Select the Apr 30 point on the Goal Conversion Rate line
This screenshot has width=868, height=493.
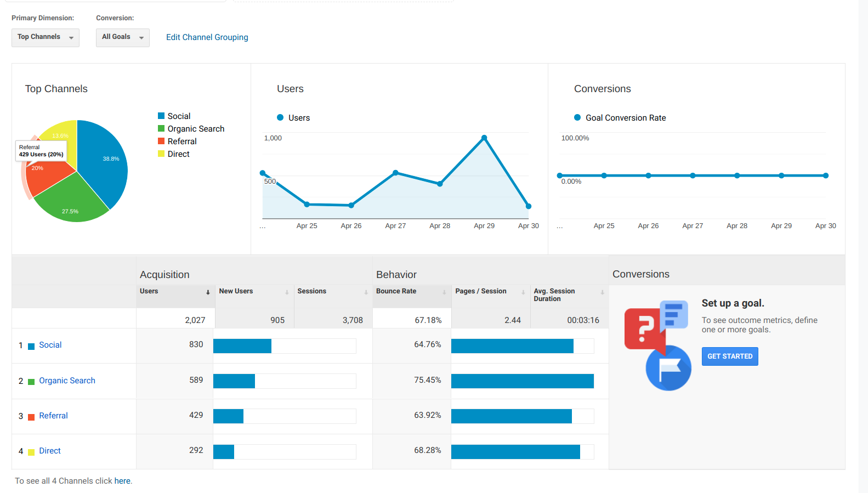(x=826, y=175)
